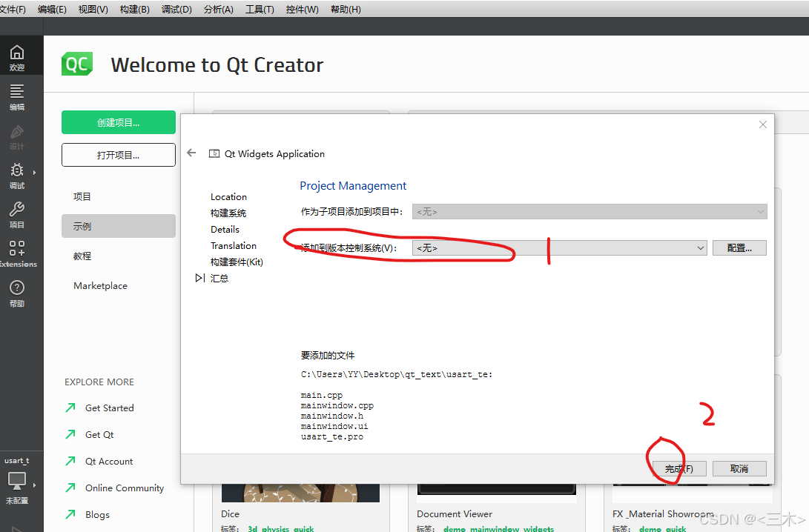Switch to Design (设计) mode
The width and height of the screenshot is (809, 532).
pos(17,136)
